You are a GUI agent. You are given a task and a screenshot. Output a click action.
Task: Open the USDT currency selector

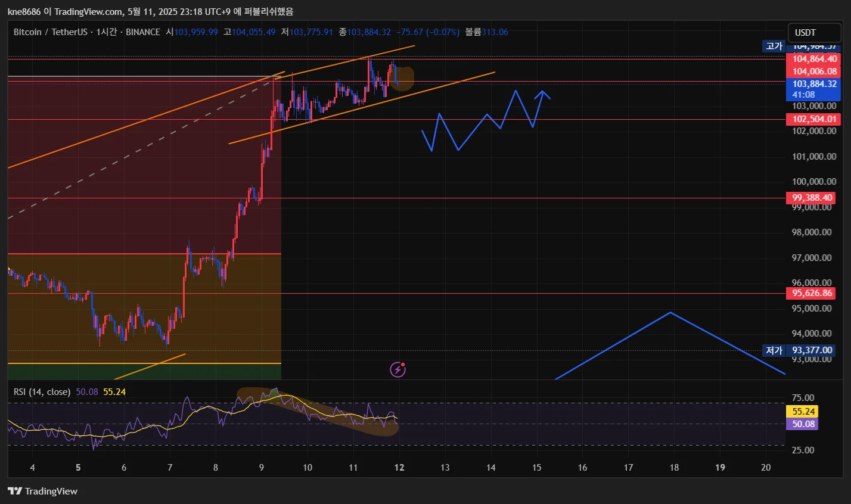pos(814,32)
